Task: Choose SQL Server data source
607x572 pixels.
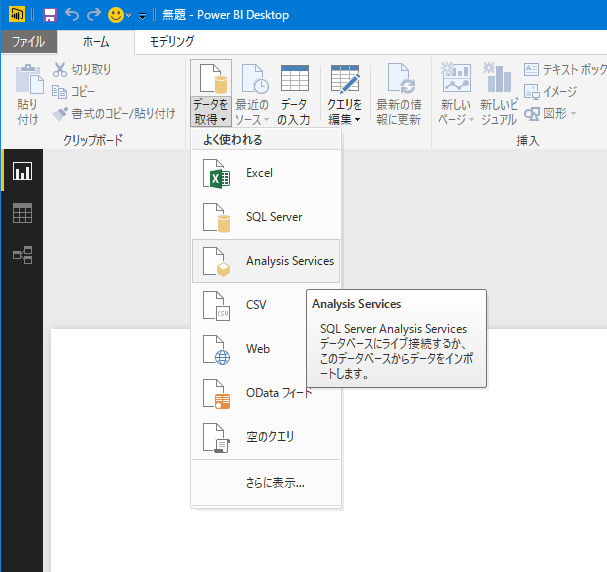Action: (x=273, y=217)
